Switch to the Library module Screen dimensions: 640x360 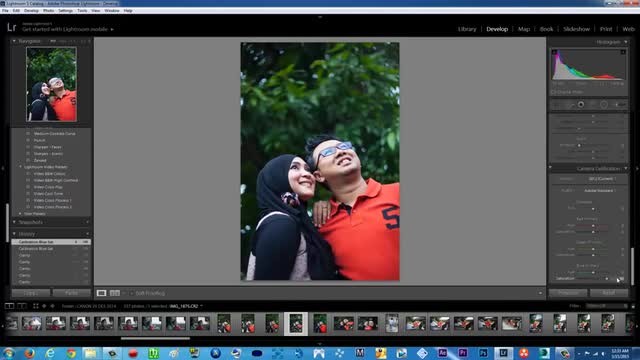[x=467, y=29]
